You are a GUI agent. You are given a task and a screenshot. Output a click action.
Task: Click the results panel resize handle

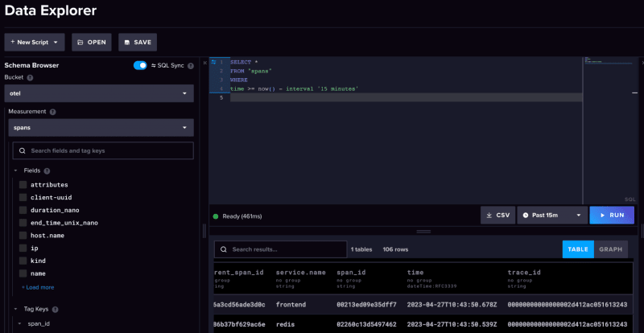pyautogui.click(x=423, y=232)
